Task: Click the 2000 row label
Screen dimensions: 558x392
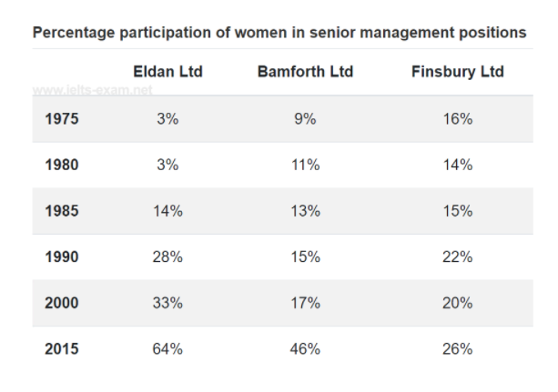Action: [x=62, y=303]
